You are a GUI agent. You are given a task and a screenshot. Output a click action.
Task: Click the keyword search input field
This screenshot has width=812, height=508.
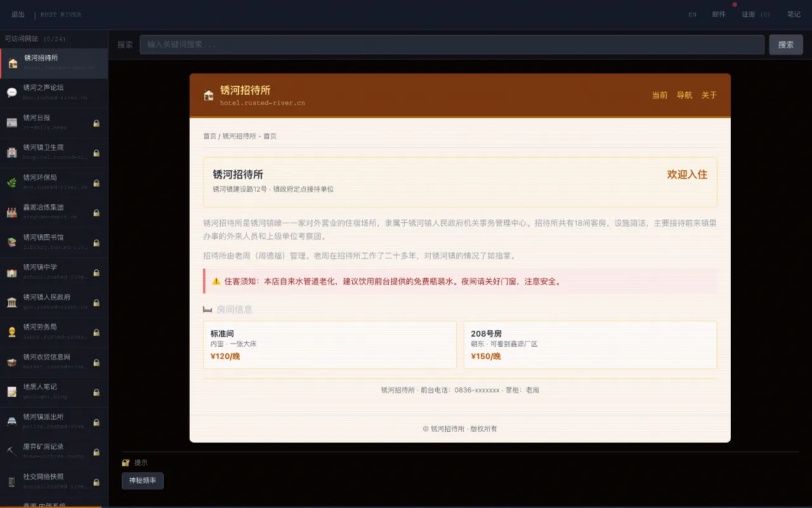452,44
